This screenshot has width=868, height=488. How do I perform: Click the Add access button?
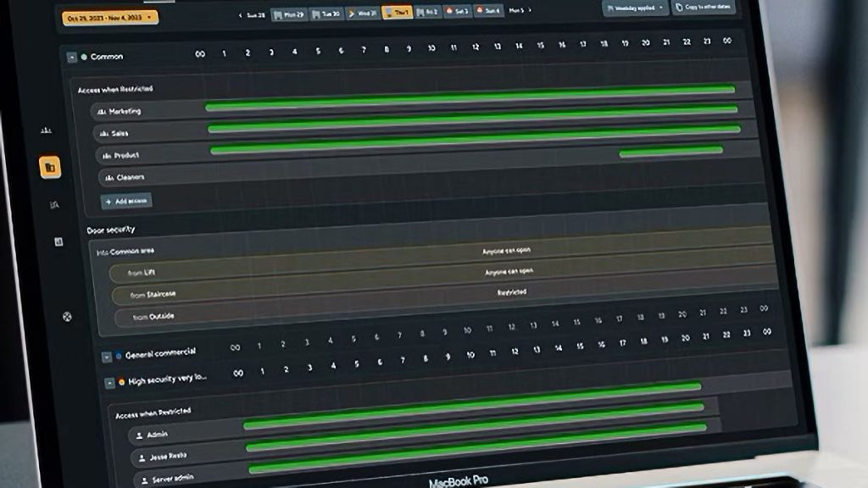[x=126, y=201]
